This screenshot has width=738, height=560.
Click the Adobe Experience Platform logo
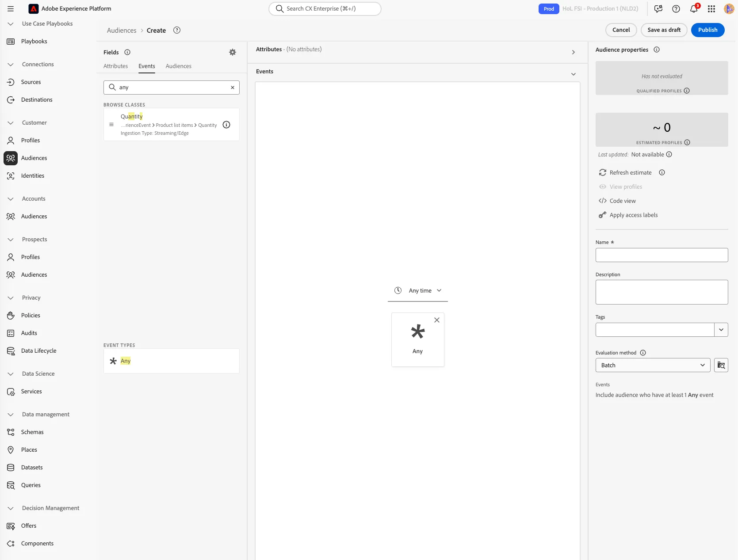[34, 9]
